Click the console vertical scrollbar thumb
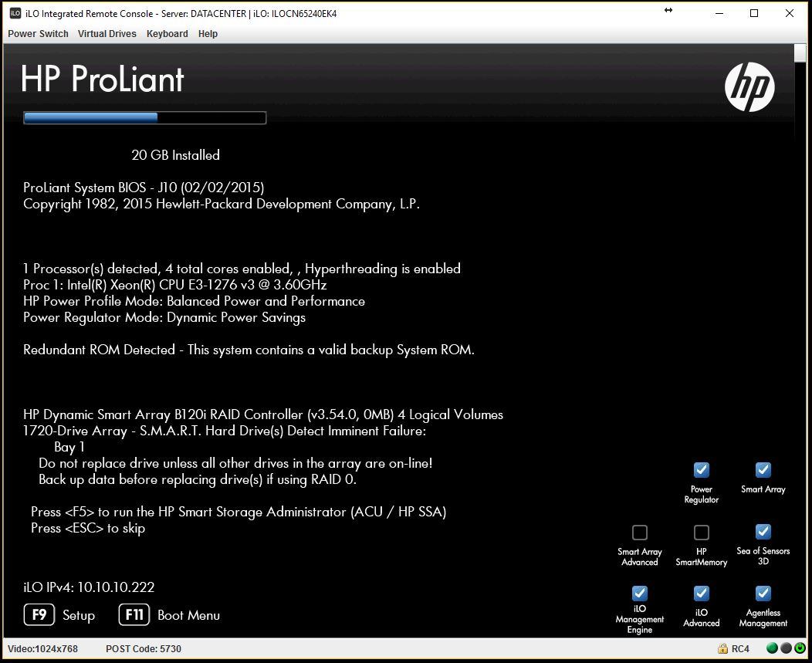 click(800, 53)
